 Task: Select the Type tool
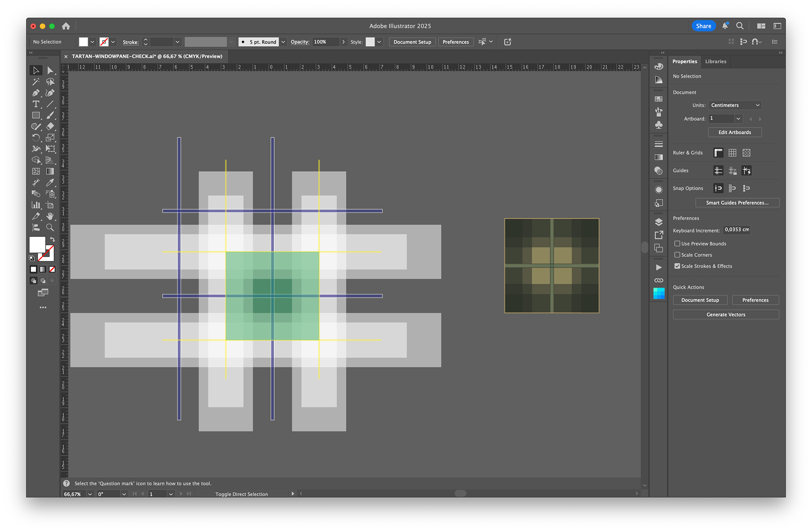point(36,104)
